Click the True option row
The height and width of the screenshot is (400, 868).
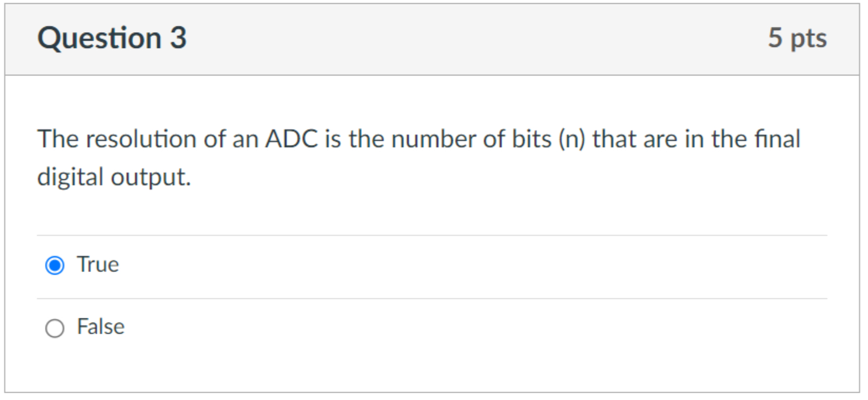tap(211, 265)
